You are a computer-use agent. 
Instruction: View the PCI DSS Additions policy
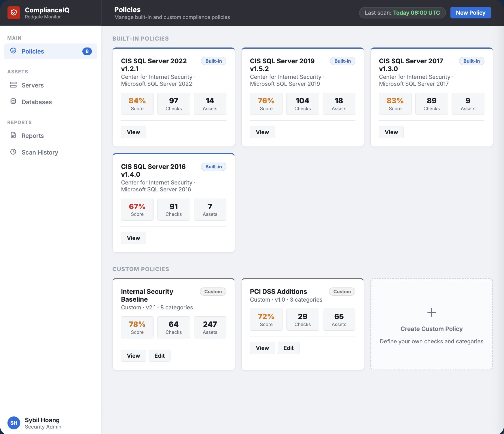pos(262,348)
